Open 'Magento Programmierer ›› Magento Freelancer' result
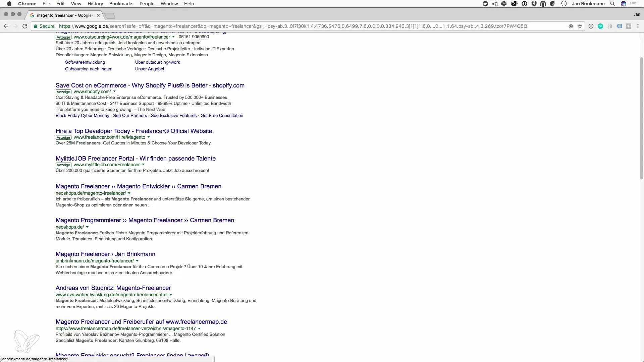The width and height of the screenshot is (644, 362). click(145, 220)
